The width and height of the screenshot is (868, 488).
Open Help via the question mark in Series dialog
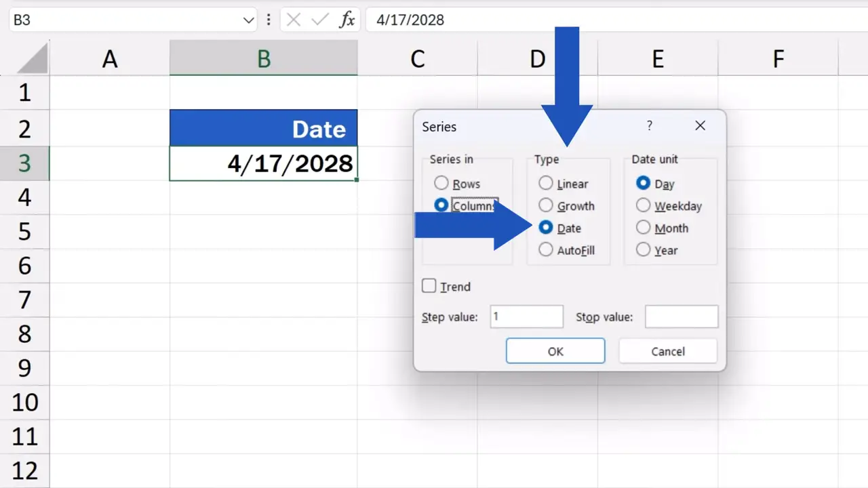tap(649, 126)
